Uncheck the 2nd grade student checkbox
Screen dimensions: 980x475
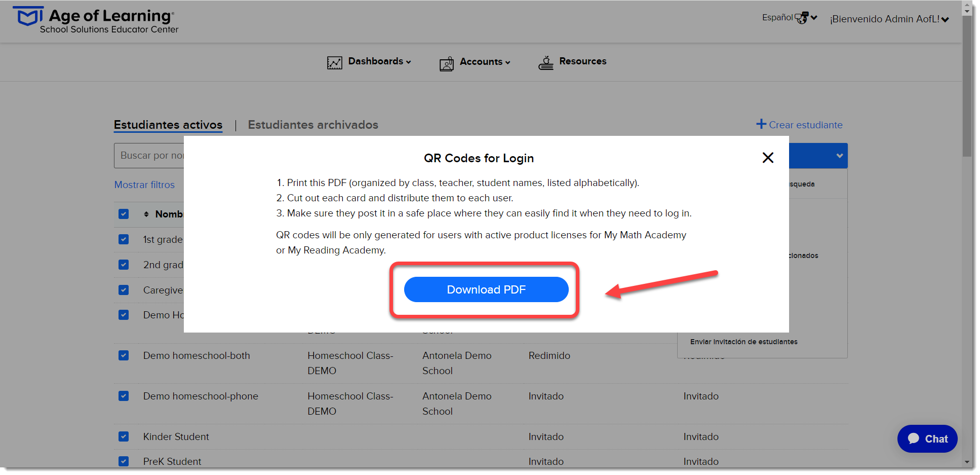(124, 265)
